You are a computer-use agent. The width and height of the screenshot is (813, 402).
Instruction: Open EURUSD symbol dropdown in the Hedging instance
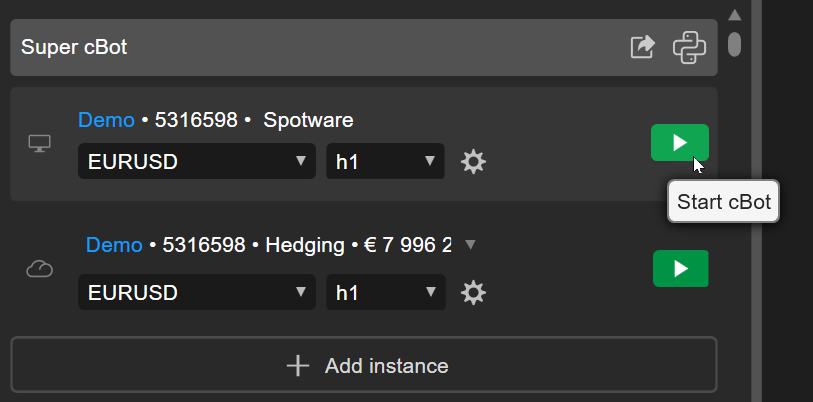tap(197, 292)
